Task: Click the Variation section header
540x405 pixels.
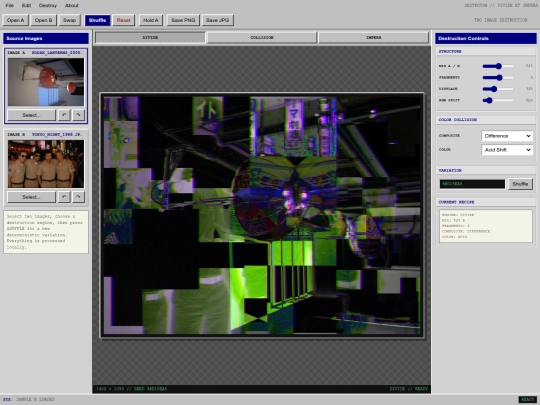Action: pos(486,170)
